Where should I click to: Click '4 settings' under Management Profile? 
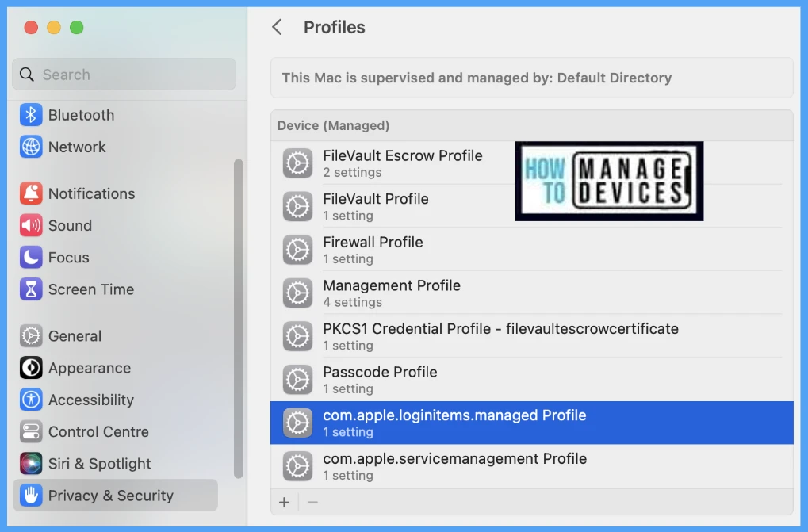pos(353,302)
